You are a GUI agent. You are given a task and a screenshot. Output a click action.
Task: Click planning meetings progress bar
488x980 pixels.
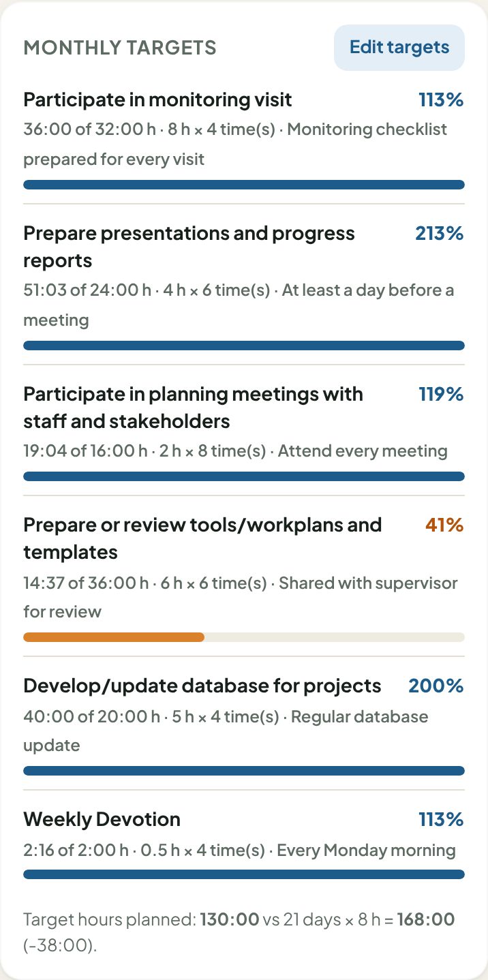(x=244, y=476)
